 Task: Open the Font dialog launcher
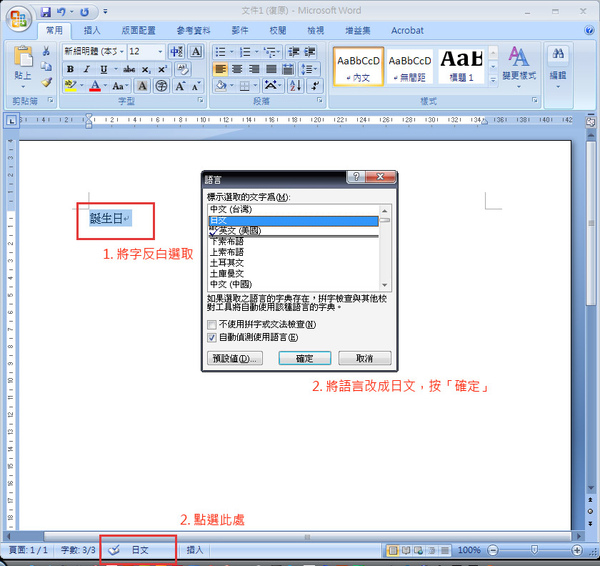point(200,100)
